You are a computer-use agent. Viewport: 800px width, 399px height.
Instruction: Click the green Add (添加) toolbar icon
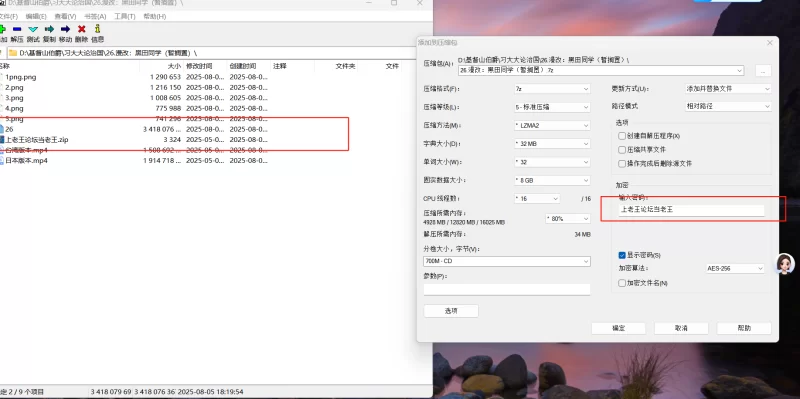[x=2, y=29]
